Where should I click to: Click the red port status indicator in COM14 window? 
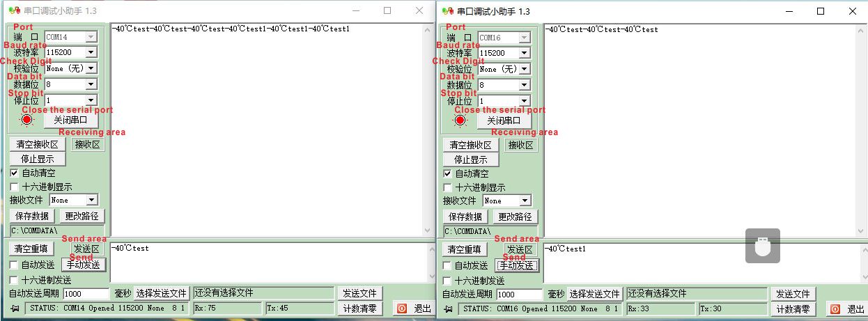point(27,119)
